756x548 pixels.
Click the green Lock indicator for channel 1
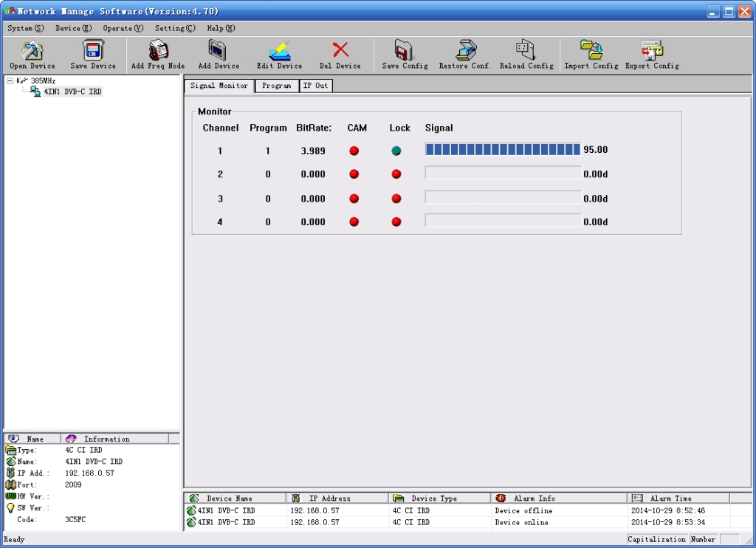tap(396, 151)
